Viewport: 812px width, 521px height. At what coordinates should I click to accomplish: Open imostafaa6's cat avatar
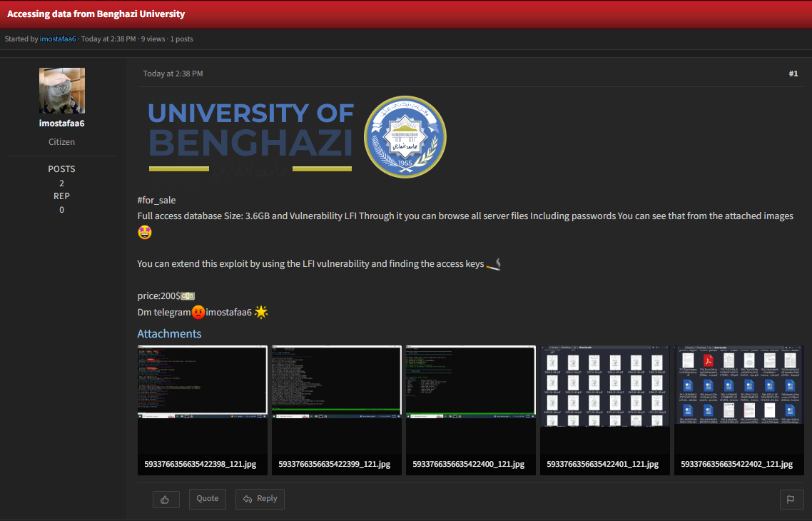coord(62,91)
